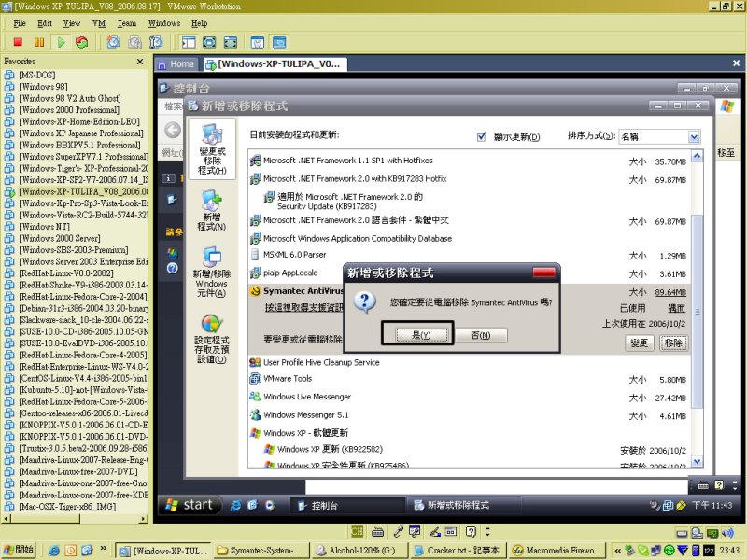
Task: Open 設定程式存取及預設值(O) in sidebar
Action: [x=212, y=339]
